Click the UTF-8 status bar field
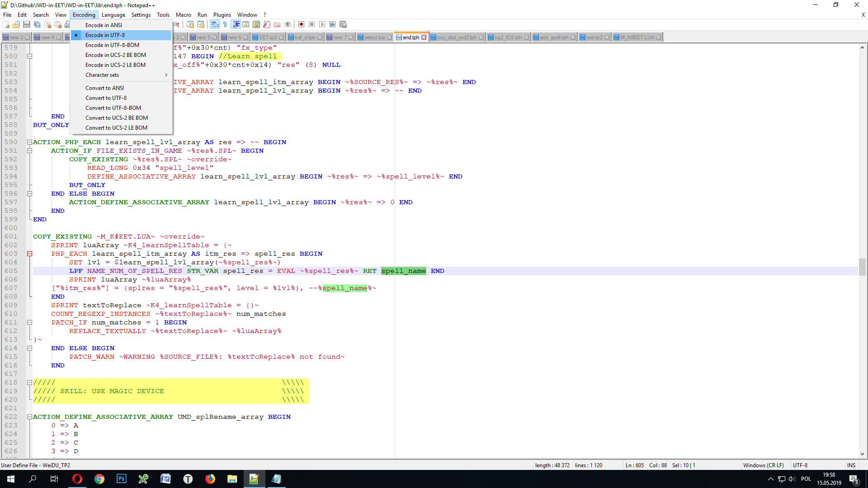Viewport: 868px width, 488px height. tap(817, 465)
